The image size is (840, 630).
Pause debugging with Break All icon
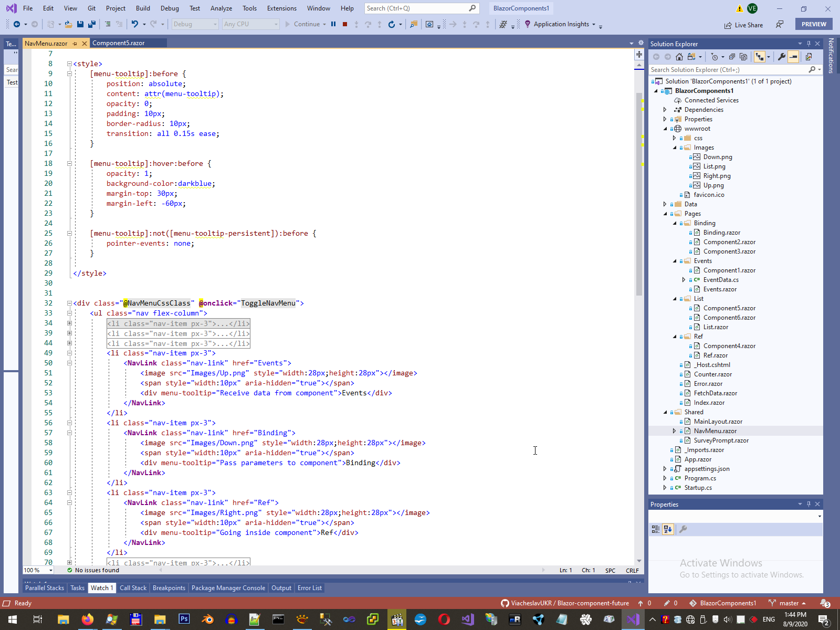pos(333,24)
